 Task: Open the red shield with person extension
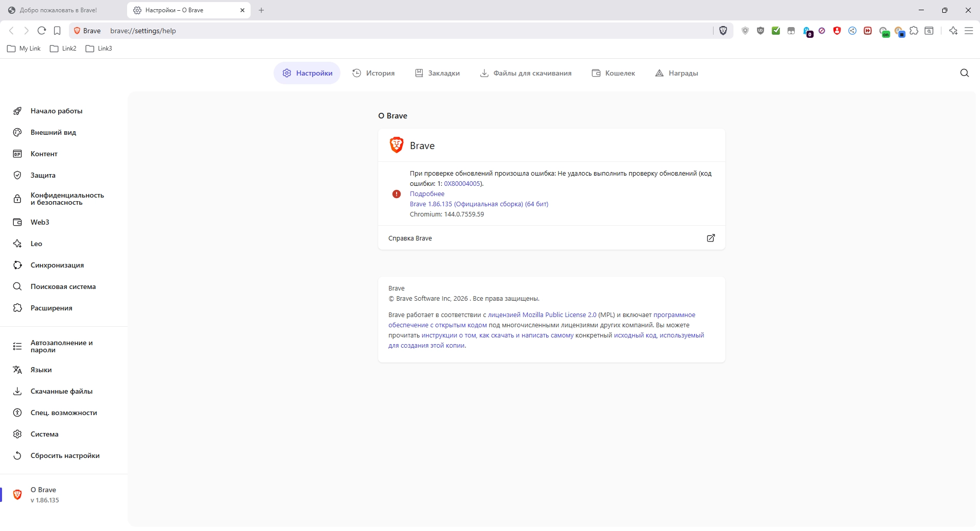[x=837, y=31]
